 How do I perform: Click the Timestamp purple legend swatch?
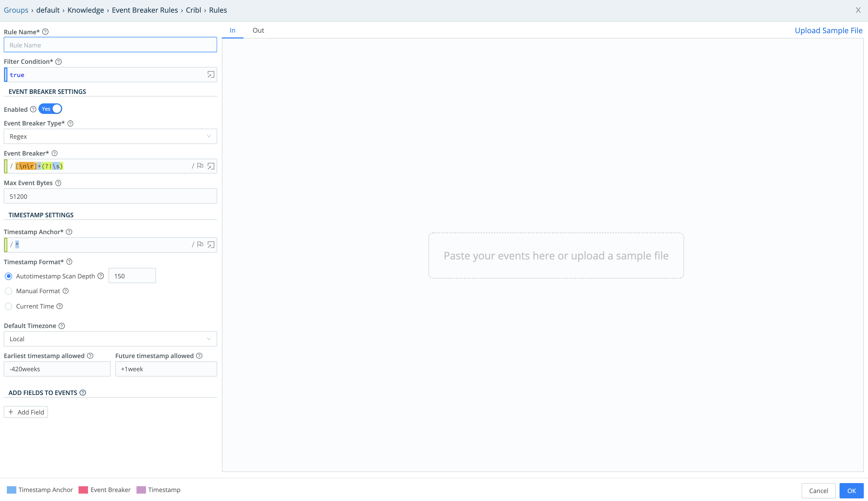[141, 490]
